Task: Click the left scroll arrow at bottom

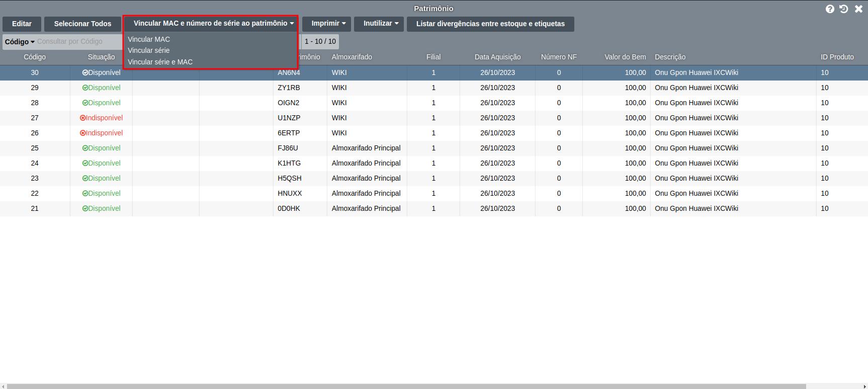Action: coord(3,386)
